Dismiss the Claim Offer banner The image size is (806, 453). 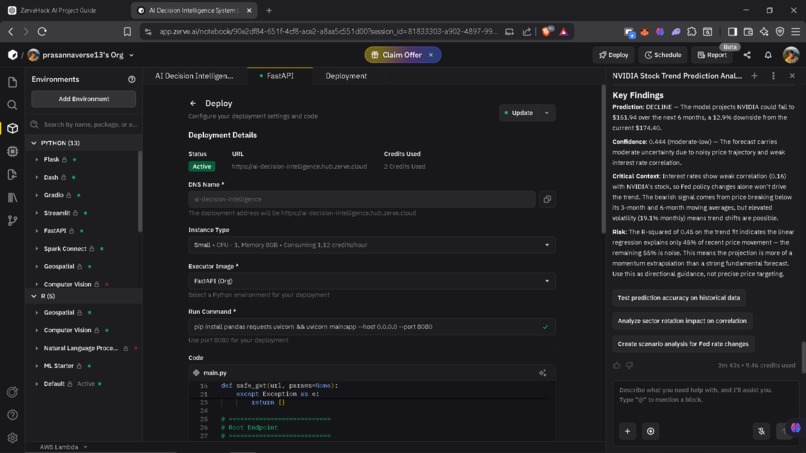pyautogui.click(x=431, y=55)
